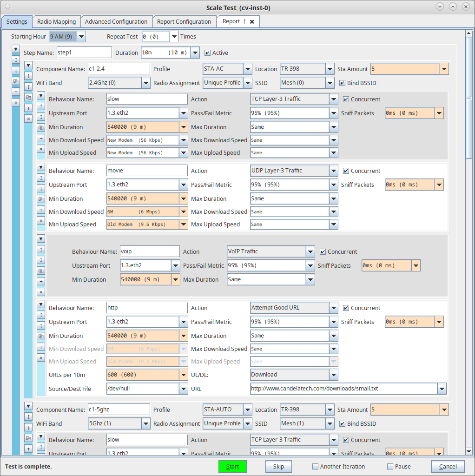Collapse the voip behaviour section
Viewport: 475px width, 476px height.
[41, 238]
